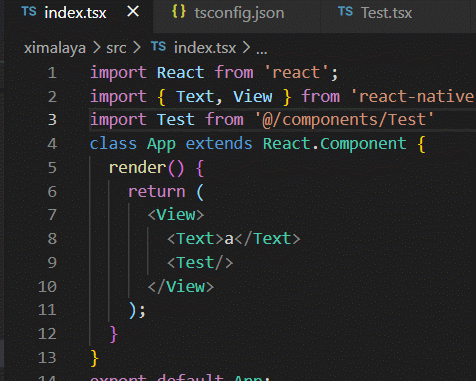
Task: Click the extends keyword on line 4
Action: [219, 144]
